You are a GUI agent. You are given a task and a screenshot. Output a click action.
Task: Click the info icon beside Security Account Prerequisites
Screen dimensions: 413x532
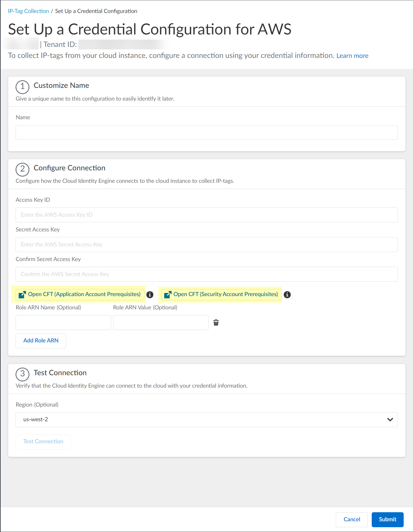287,295
